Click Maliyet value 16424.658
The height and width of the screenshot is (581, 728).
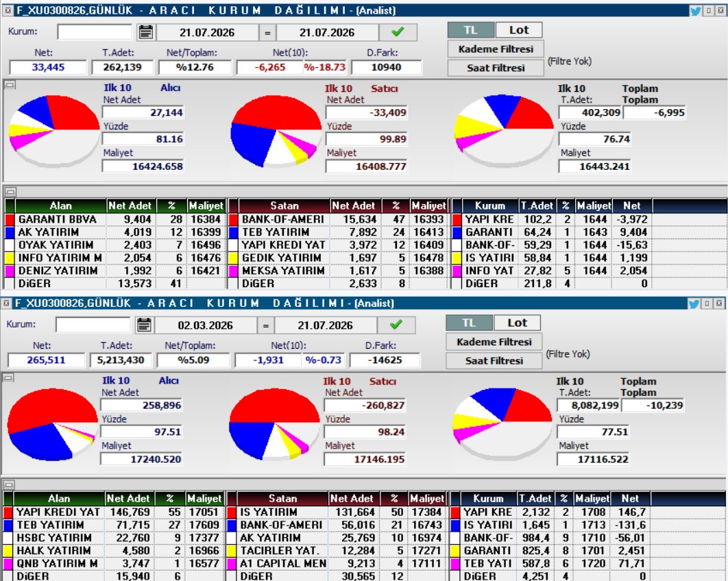(143, 166)
